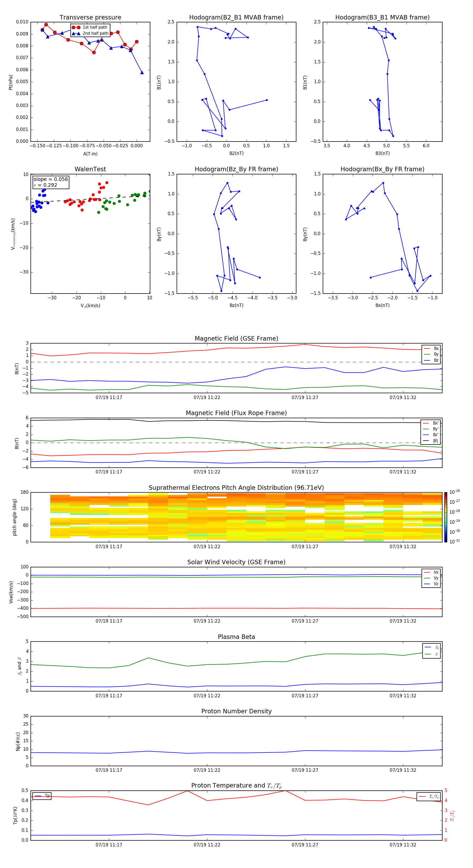The height and width of the screenshot is (868, 473).
Task: Click the colorbar label 10^-29
Action: (x=455, y=522)
